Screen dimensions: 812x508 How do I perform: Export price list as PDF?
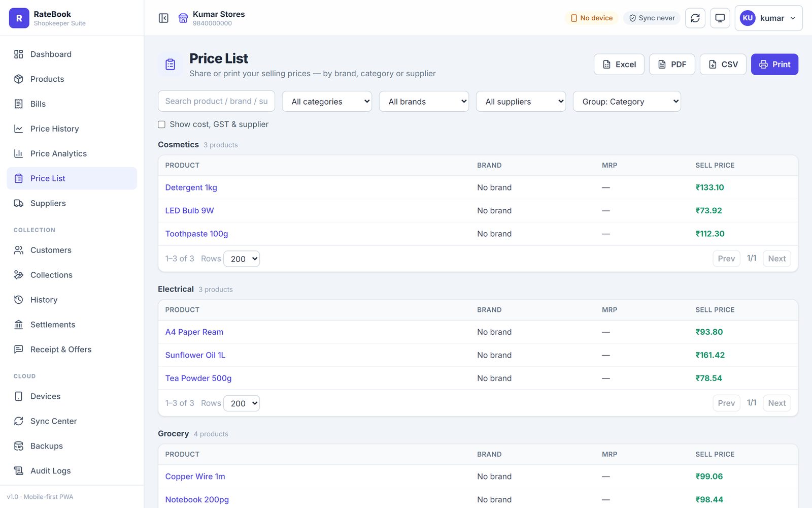point(672,65)
